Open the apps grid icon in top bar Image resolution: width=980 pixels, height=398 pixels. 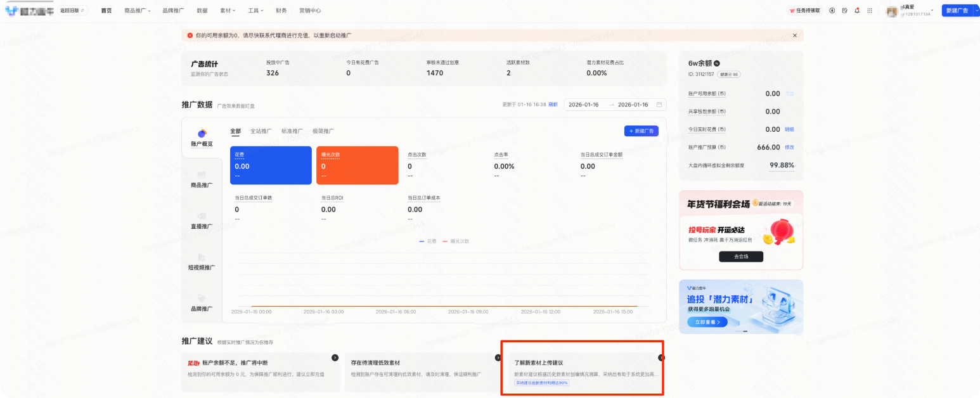pos(870,10)
